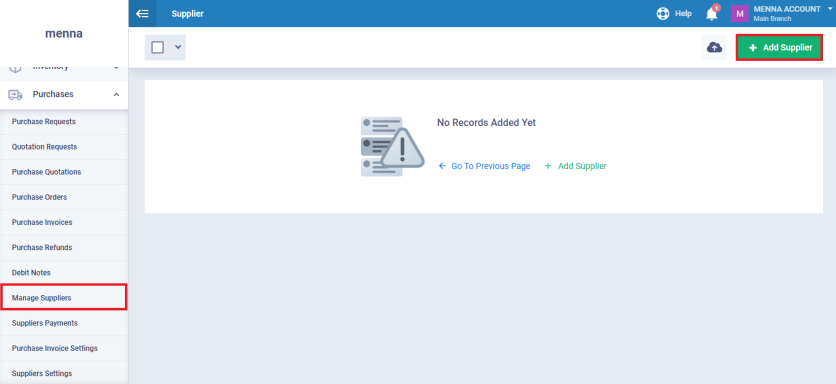Open the dropdown arrow beside select-all checkbox
The width and height of the screenshot is (836, 384).
tap(178, 47)
